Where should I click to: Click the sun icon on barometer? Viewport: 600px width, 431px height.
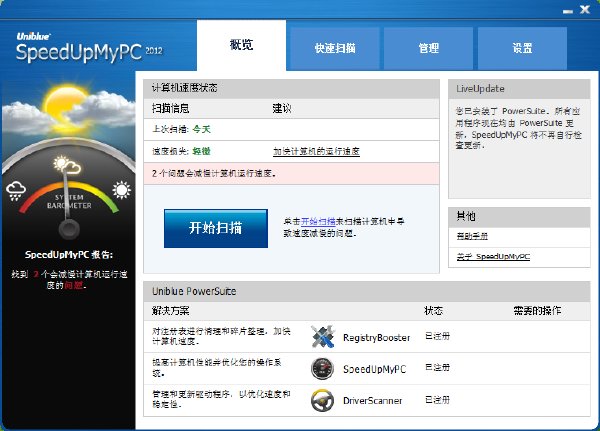[122, 189]
